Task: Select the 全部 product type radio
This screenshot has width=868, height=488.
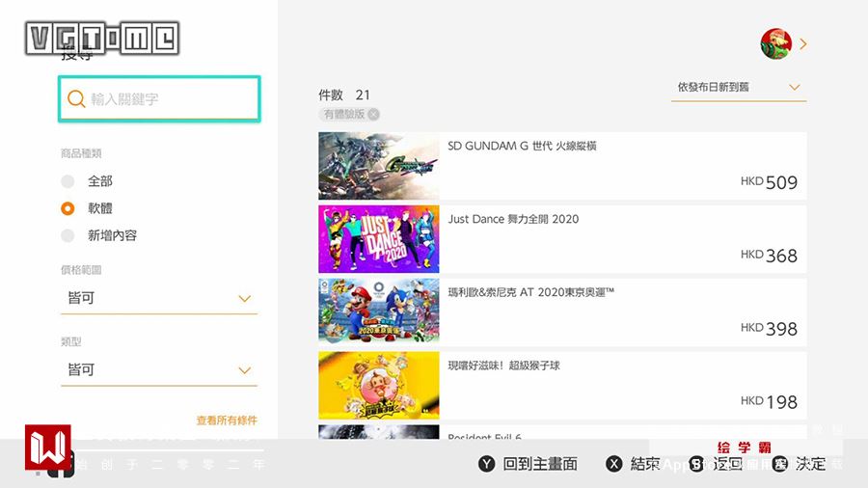Action: tap(68, 181)
